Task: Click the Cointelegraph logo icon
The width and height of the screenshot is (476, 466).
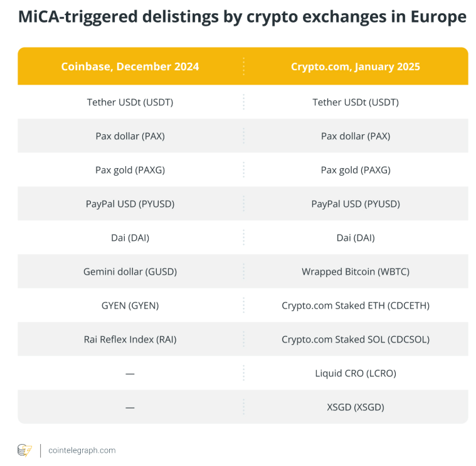Action: [24, 450]
